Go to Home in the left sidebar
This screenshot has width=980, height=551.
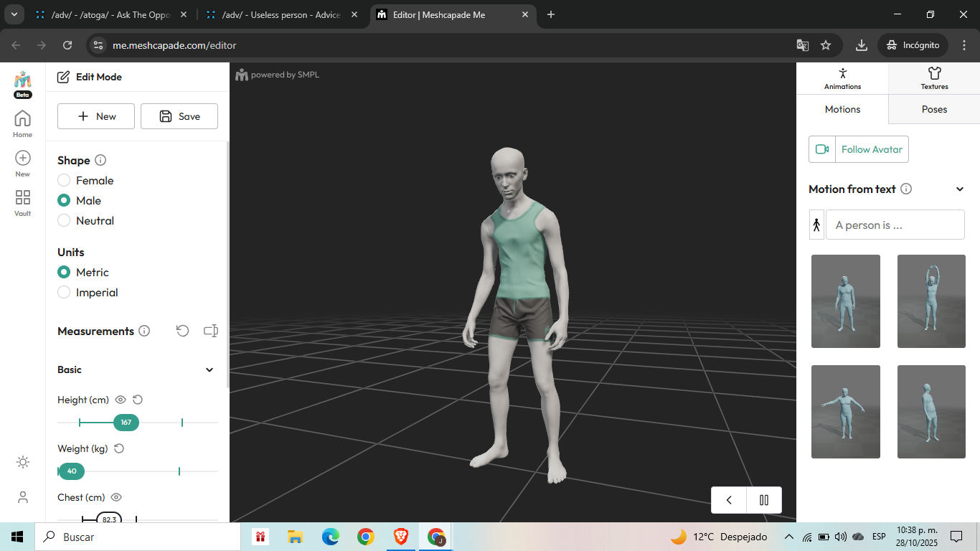click(23, 123)
